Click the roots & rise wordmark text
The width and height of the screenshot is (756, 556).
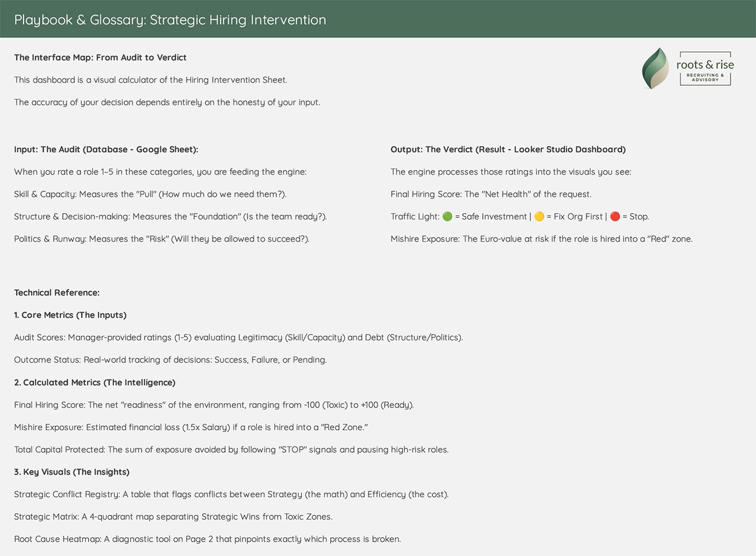[x=705, y=65]
